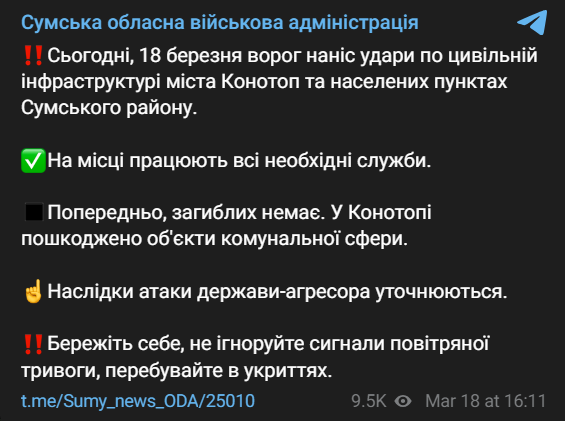Click the black square emoji before Попередньо
The image size is (565, 421).
[34, 212]
